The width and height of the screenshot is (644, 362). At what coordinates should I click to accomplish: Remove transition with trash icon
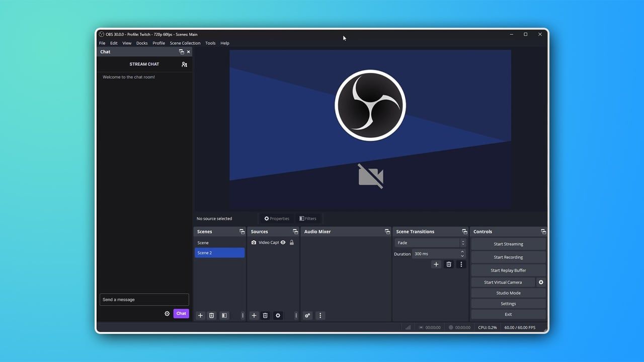(449, 264)
